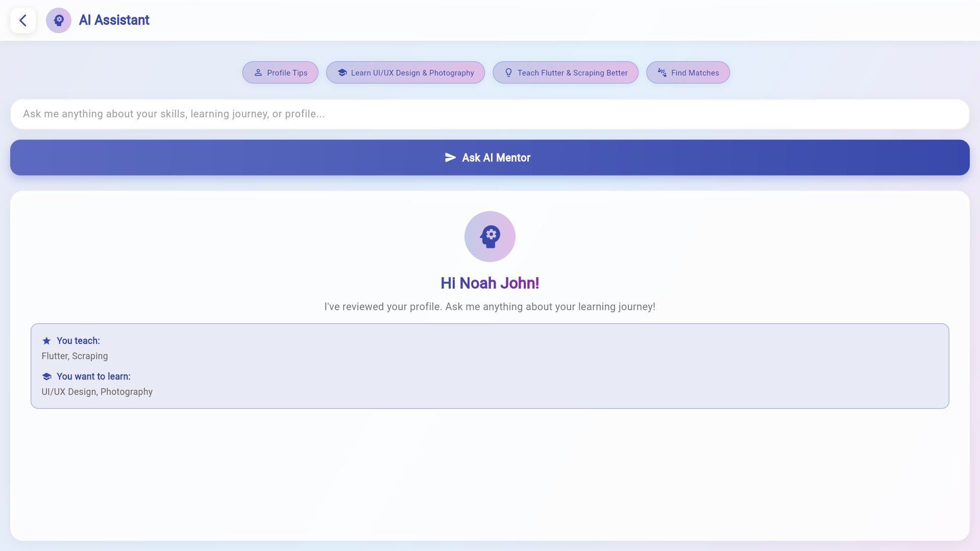Click the paper plane send icon
The height and width of the screenshot is (551, 980).
tap(450, 158)
